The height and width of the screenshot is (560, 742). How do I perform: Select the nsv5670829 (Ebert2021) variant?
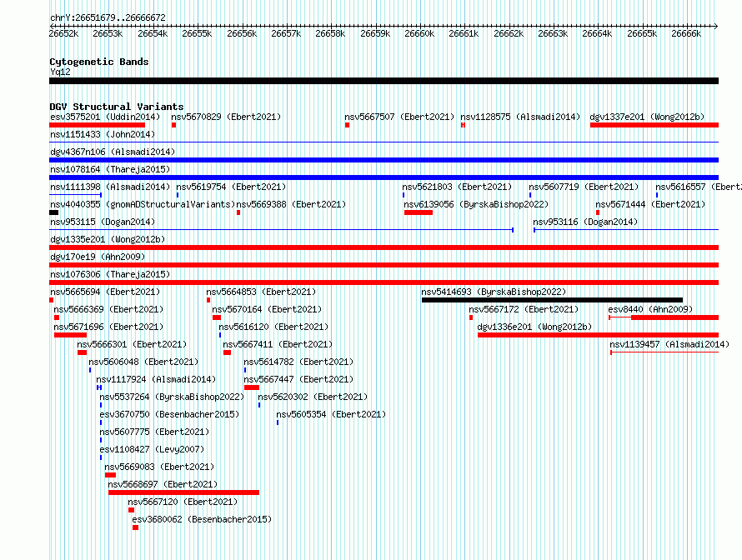226,117
